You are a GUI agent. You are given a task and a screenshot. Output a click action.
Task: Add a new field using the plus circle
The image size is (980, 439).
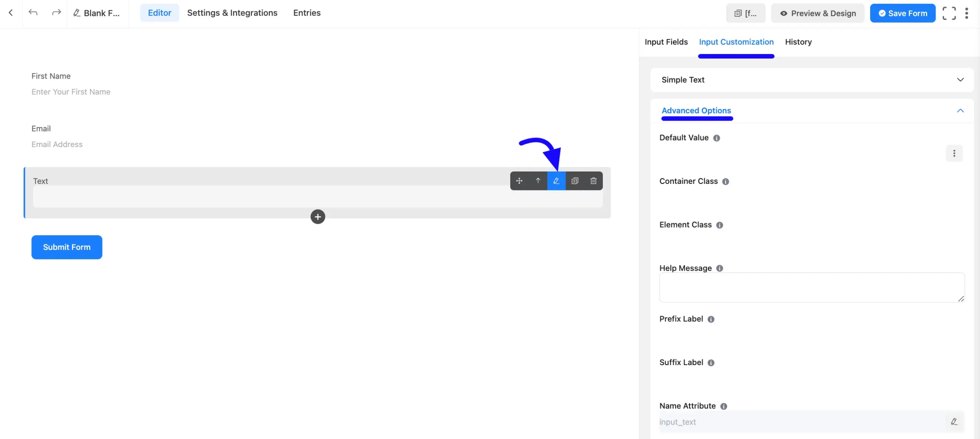click(317, 216)
